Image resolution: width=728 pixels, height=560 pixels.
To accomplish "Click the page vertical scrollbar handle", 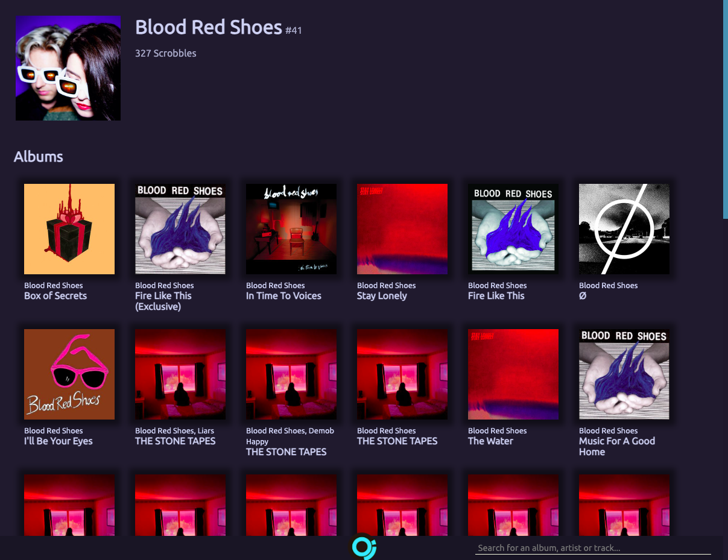I will coord(726,109).
